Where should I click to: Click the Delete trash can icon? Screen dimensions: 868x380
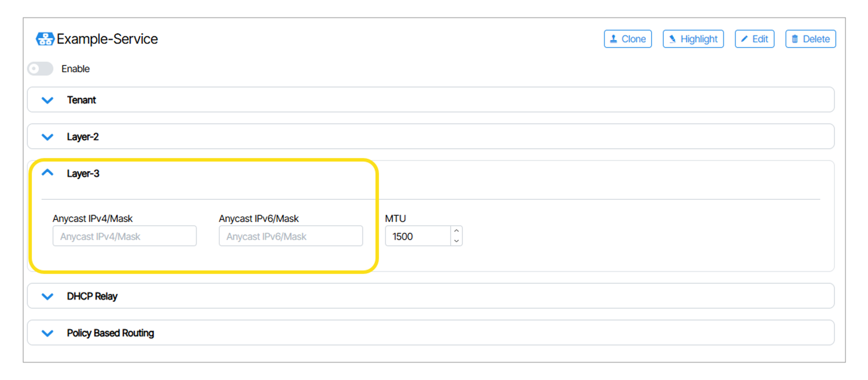pyautogui.click(x=795, y=39)
